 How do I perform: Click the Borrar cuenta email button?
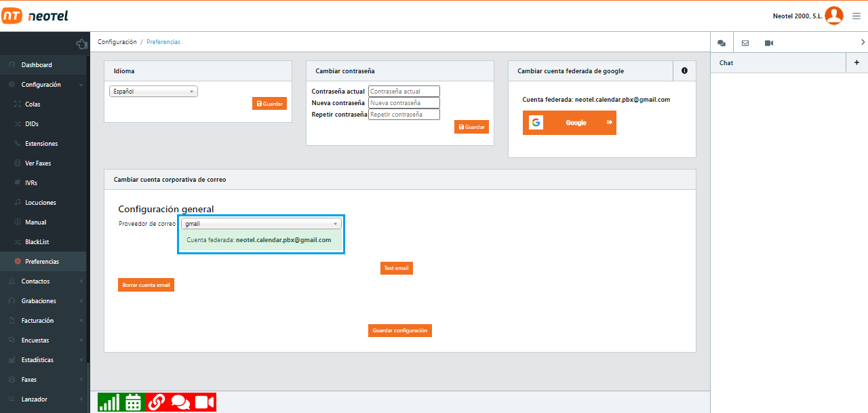tap(146, 286)
